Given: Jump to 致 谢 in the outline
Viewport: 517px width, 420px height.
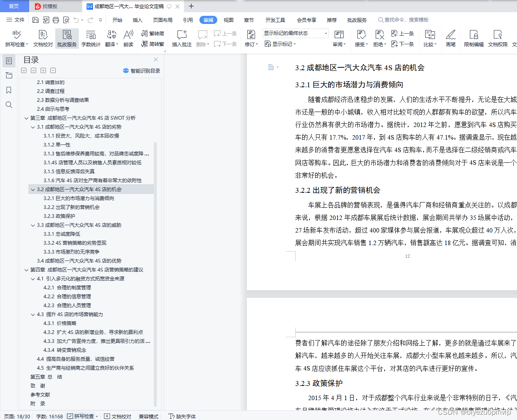Looking at the screenshot, I should pos(38,386).
